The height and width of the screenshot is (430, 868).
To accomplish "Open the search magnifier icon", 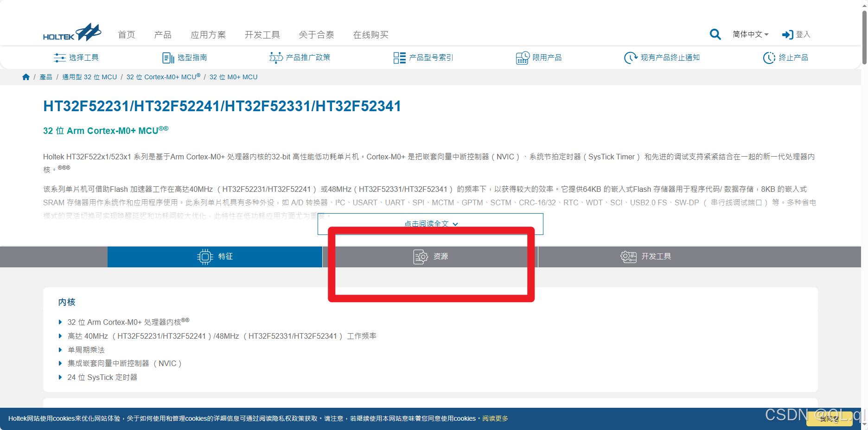I will coord(715,34).
